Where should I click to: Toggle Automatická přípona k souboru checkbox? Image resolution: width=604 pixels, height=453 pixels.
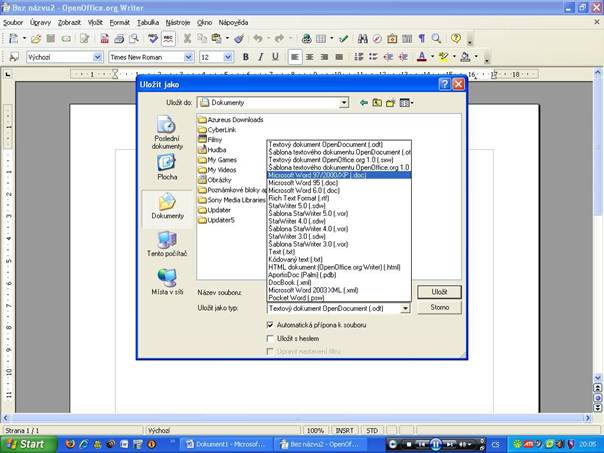(270, 325)
